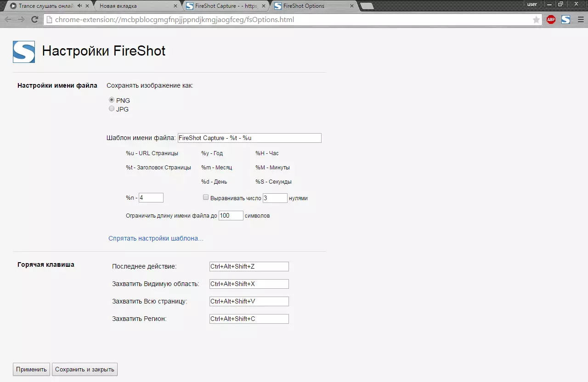Viewport: 588px width, 382px height.
Task: Click the Захватить Регион hotkey field
Action: pyautogui.click(x=249, y=319)
